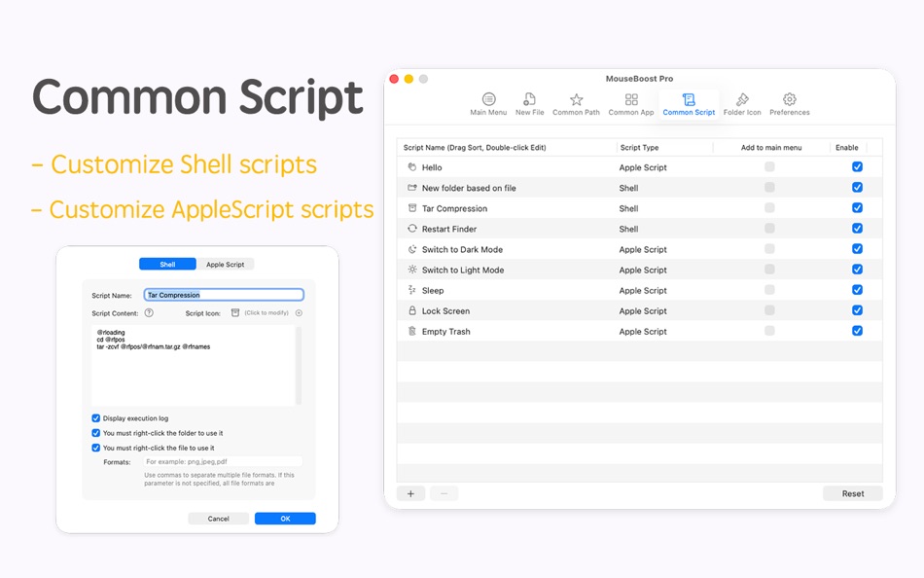Click the Restart Finder refresh icon
This screenshot has height=578, width=924.
(412, 229)
